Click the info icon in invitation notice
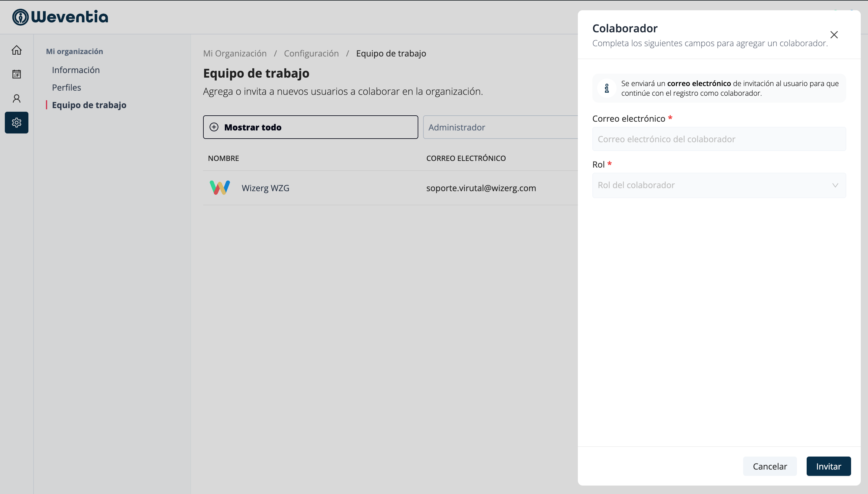This screenshot has height=494, width=868. (x=607, y=88)
